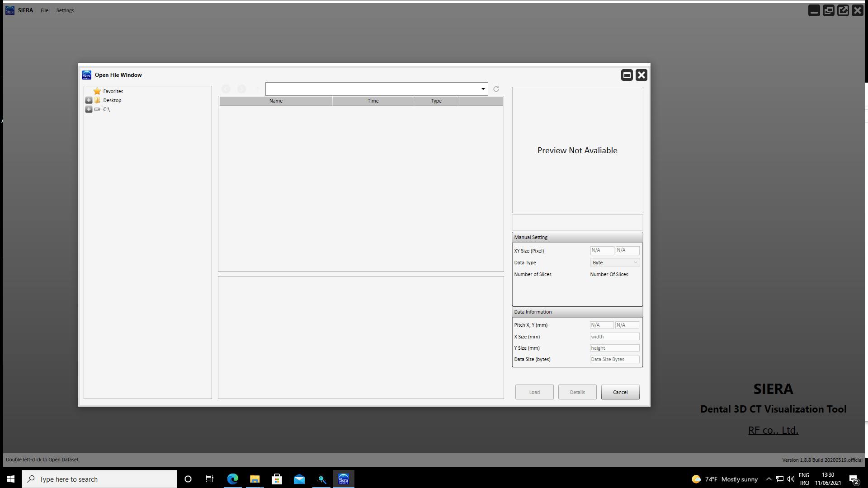This screenshot has height=488, width=868.
Task: Open the Mail app from taskbar
Action: point(299,479)
